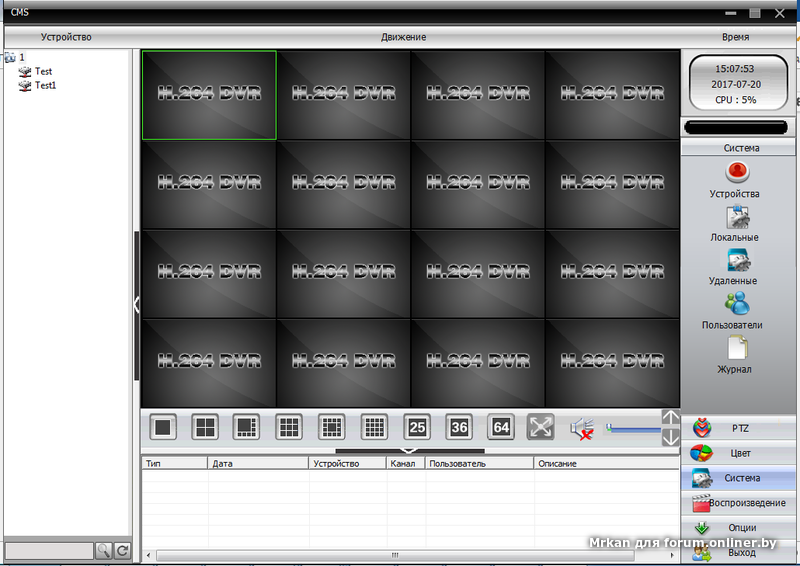Open Воспроизведение playback panel
This screenshot has width=800, height=566.
click(738, 503)
